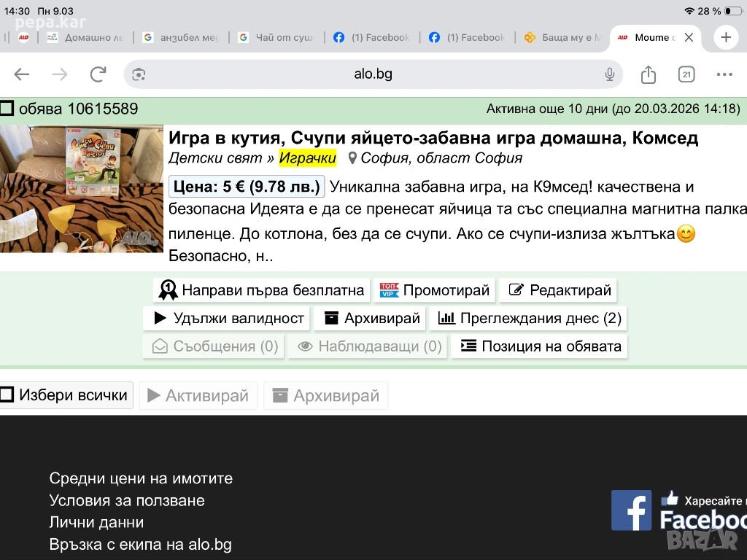This screenshot has height=560, width=747.
Task: Click the Facebook logo in footer
Action: [631, 510]
